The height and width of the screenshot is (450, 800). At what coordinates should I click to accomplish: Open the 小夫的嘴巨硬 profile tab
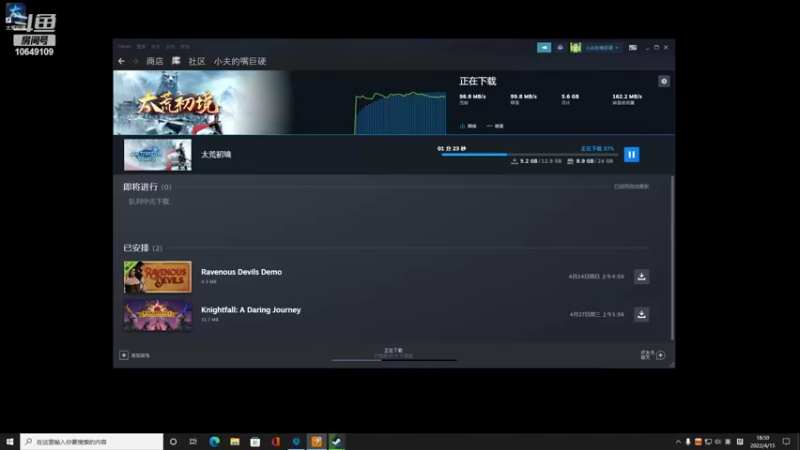(240, 61)
